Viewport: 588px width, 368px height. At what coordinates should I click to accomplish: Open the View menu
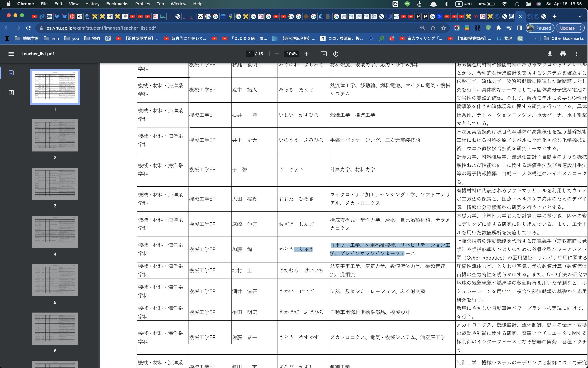pos(73,4)
